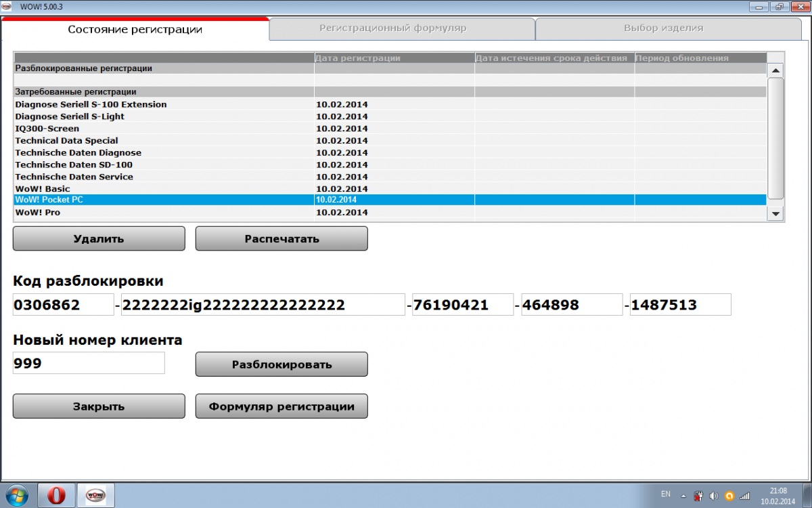Select the WoW! Basic row
Image resolution: width=812 pixels, height=508 pixels.
click(390, 188)
